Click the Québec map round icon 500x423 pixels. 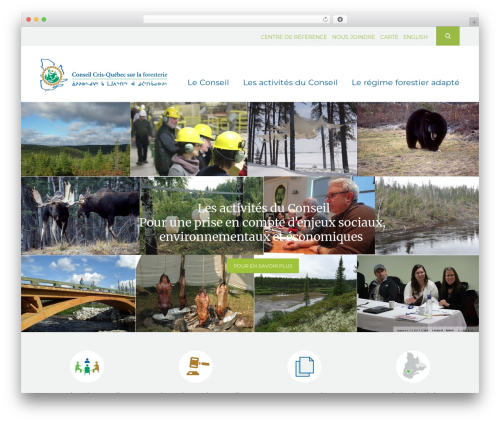413,366
